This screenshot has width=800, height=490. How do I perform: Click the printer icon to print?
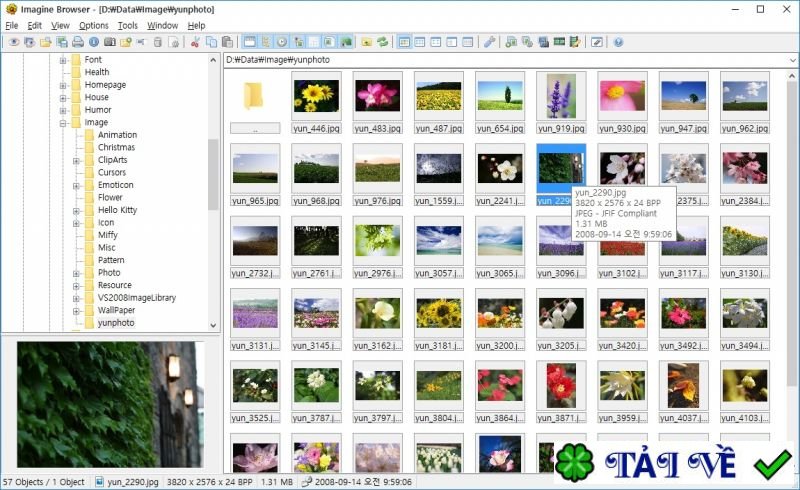[x=78, y=42]
